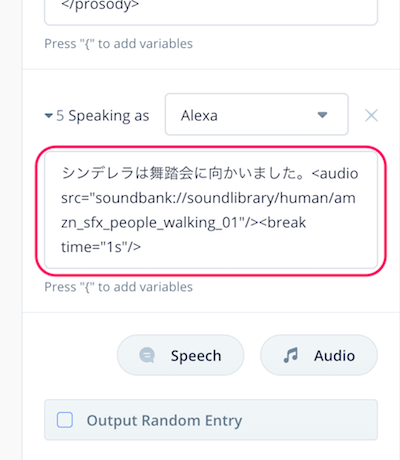The image size is (400, 460).
Task: Click the Alexa text in voice selector
Action: [x=199, y=116]
